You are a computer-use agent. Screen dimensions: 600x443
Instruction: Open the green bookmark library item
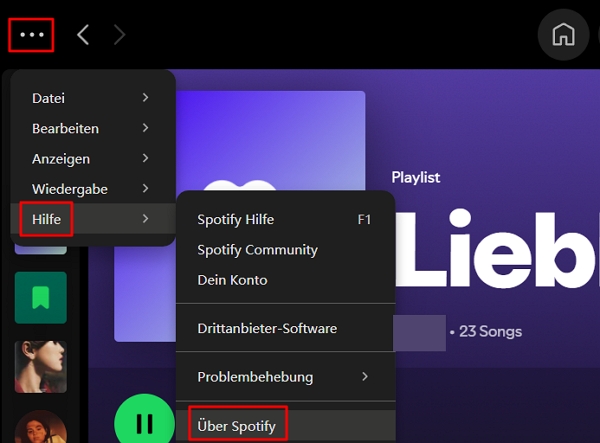tap(41, 298)
